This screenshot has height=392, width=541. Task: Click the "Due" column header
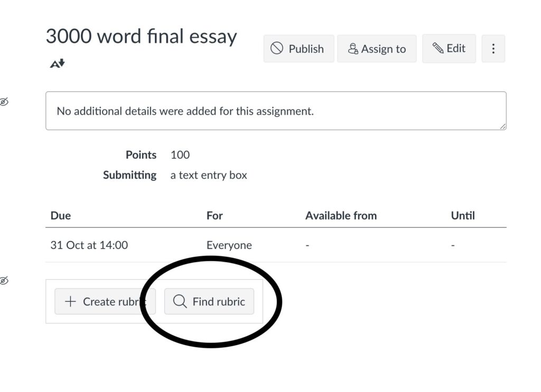tap(60, 216)
